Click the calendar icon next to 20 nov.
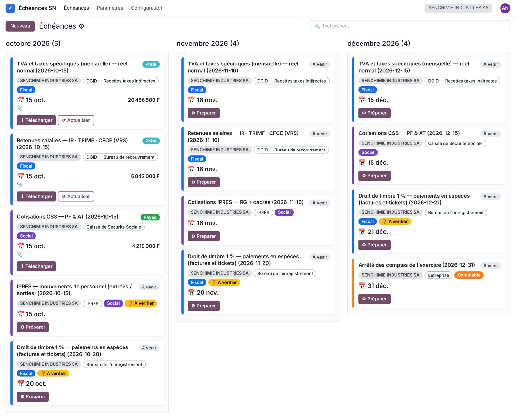 click(x=192, y=293)
